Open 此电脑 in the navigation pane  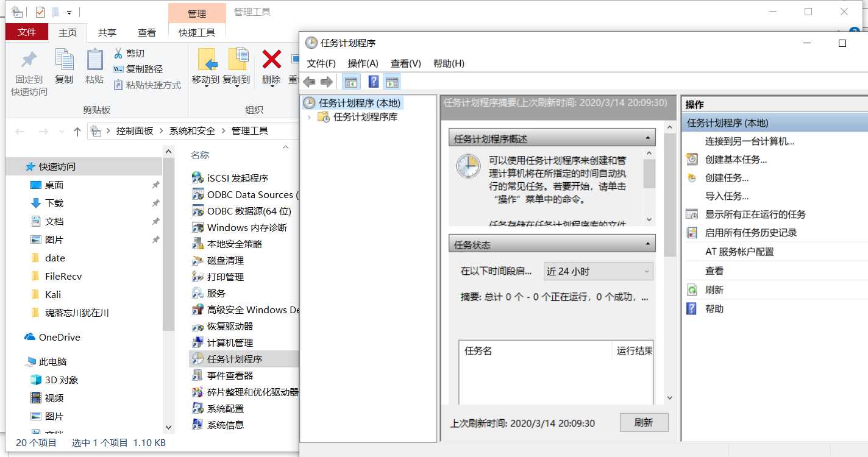pos(53,361)
